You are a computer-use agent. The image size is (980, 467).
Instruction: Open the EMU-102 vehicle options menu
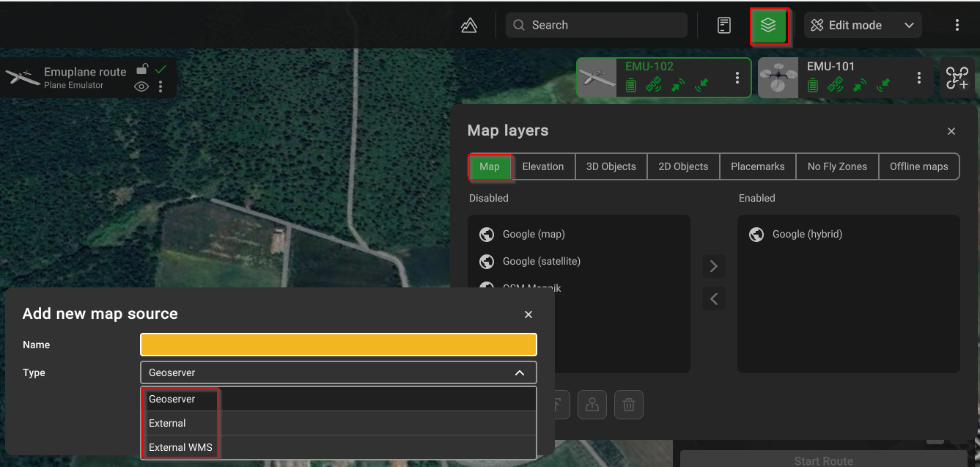click(x=737, y=78)
